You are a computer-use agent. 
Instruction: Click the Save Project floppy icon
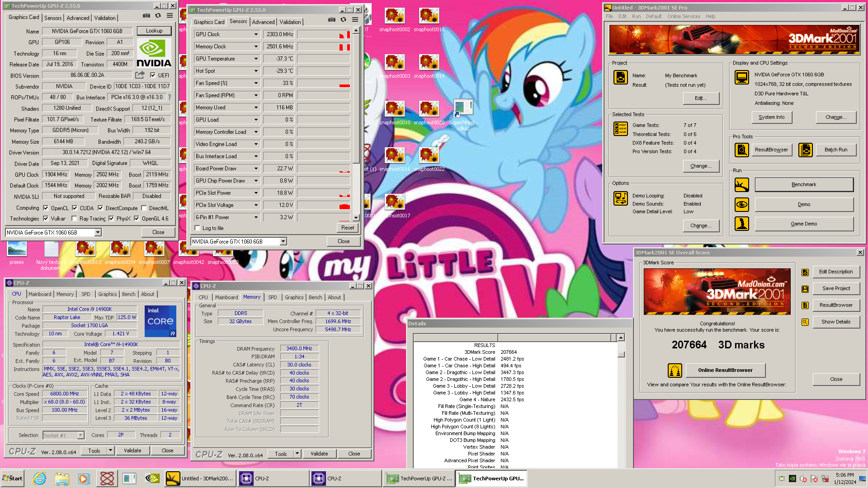point(805,289)
